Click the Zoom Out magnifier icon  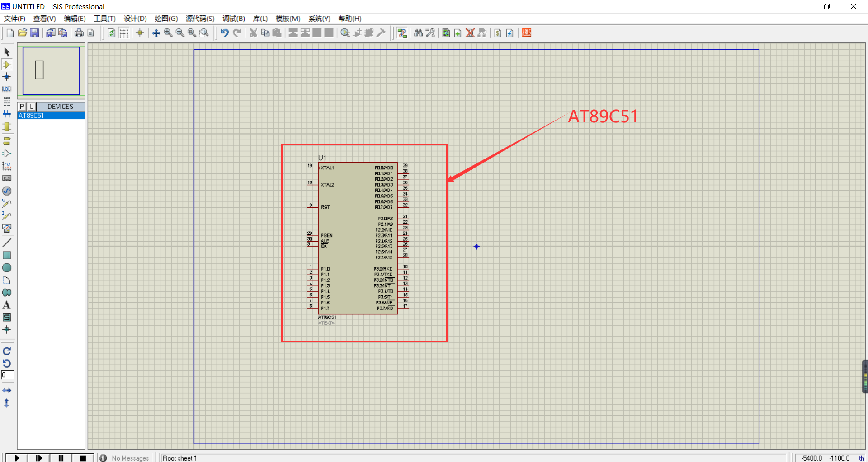point(180,33)
